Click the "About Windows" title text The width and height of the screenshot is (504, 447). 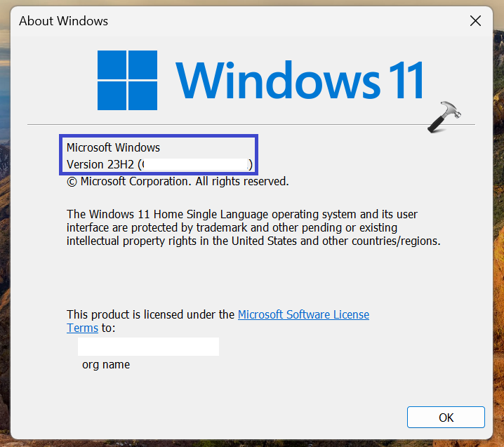coord(64,21)
